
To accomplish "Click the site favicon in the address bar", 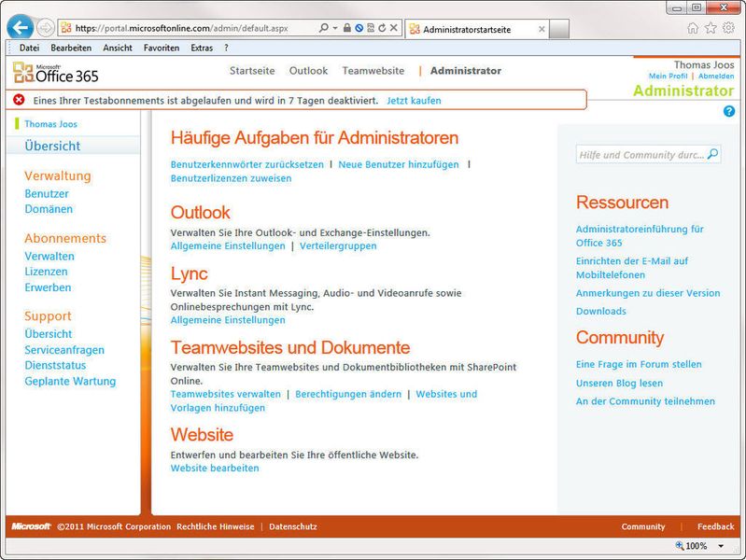I will pyautogui.click(x=66, y=28).
